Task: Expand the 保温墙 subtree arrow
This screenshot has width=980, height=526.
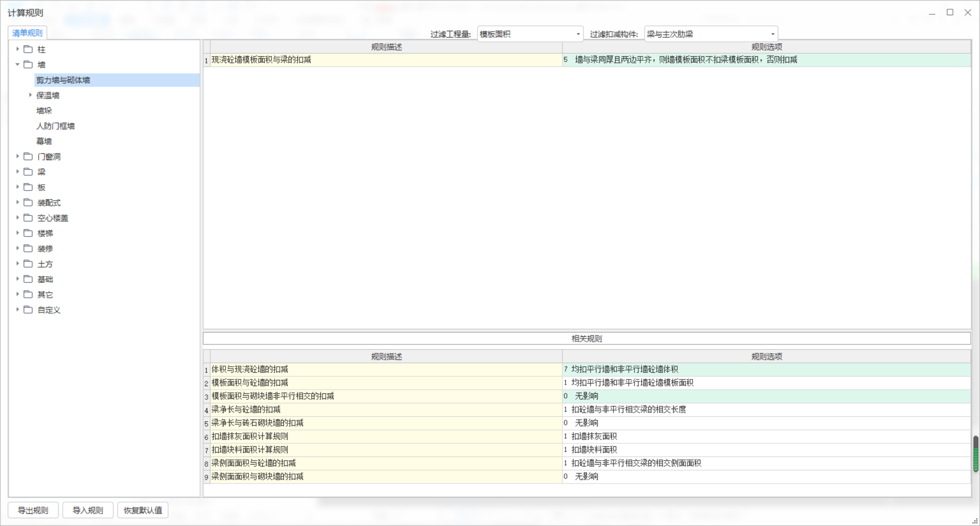Action: 30,95
